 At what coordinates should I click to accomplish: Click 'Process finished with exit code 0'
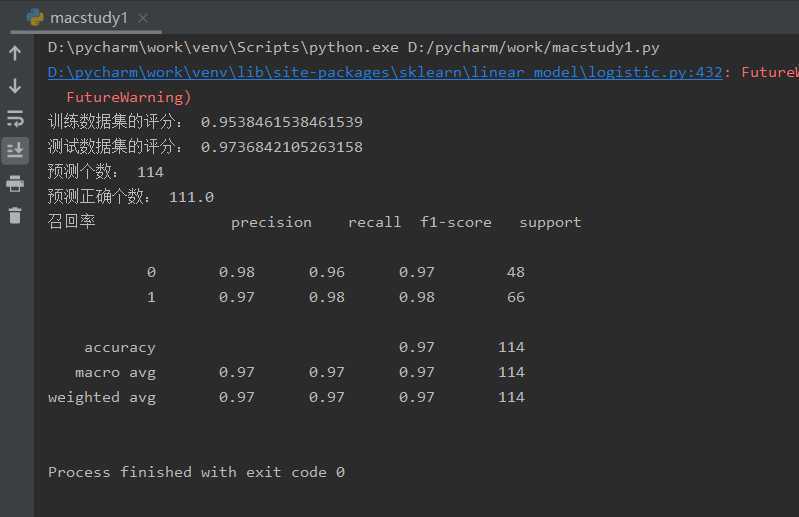197,472
